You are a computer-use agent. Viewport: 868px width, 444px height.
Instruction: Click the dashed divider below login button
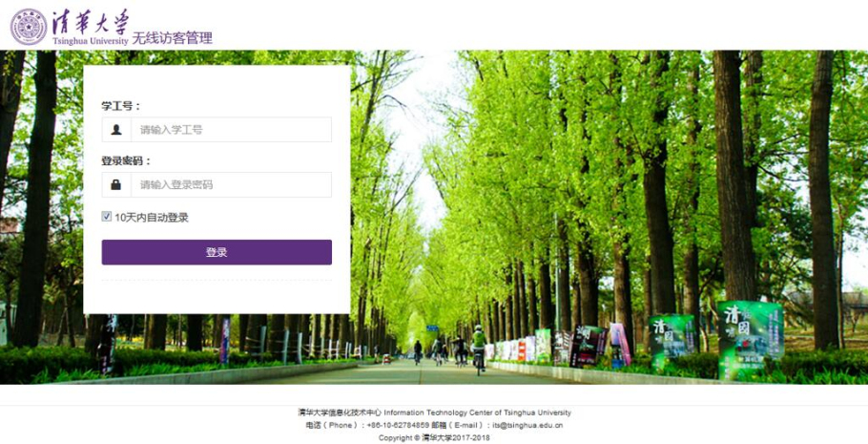click(217, 281)
